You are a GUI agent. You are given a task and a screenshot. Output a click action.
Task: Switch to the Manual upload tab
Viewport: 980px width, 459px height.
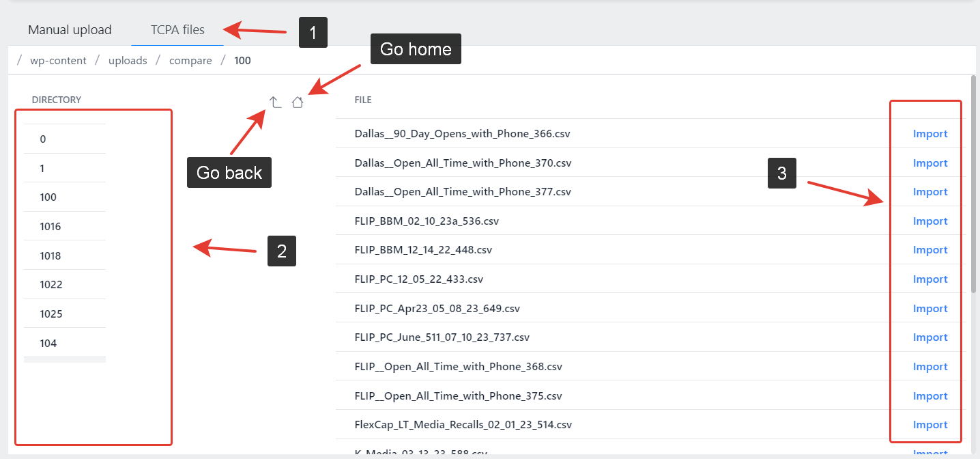(70, 30)
